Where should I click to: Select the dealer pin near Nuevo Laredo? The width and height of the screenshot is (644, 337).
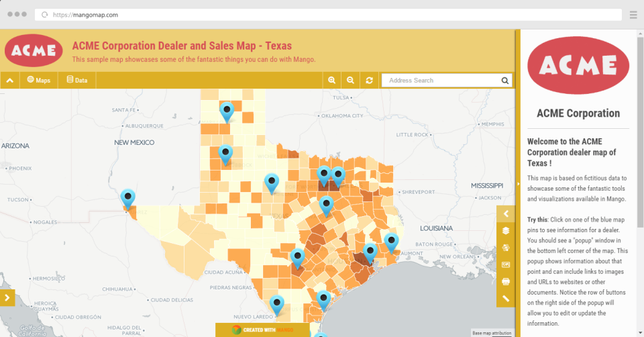[x=277, y=305]
